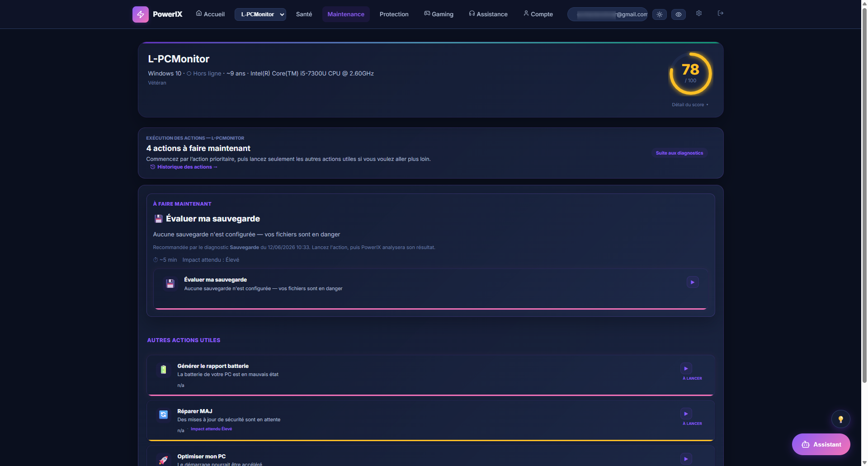The height and width of the screenshot is (466, 868).
Task: Run Générer le rapport batterie play button
Action: coord(686,368)
